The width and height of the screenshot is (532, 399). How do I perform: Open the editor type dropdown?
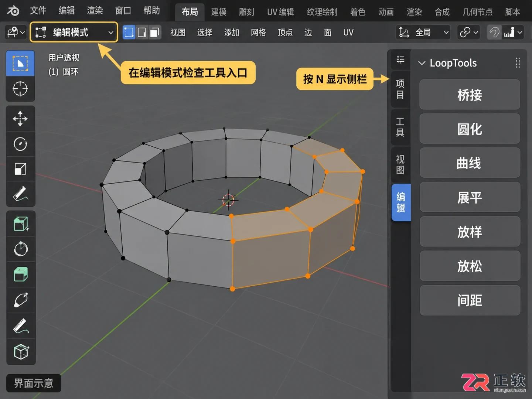[16, 33]
